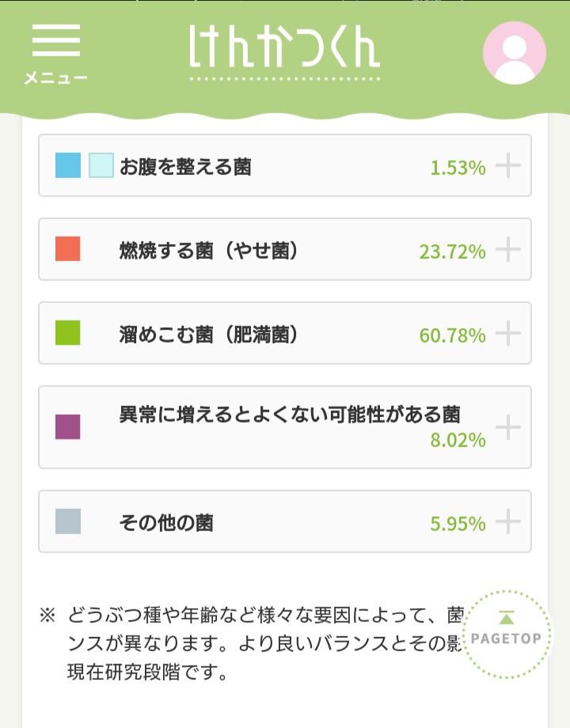
Task: Click the orange swatch for 燃焼する菌
Action: [x=68, y=248]
